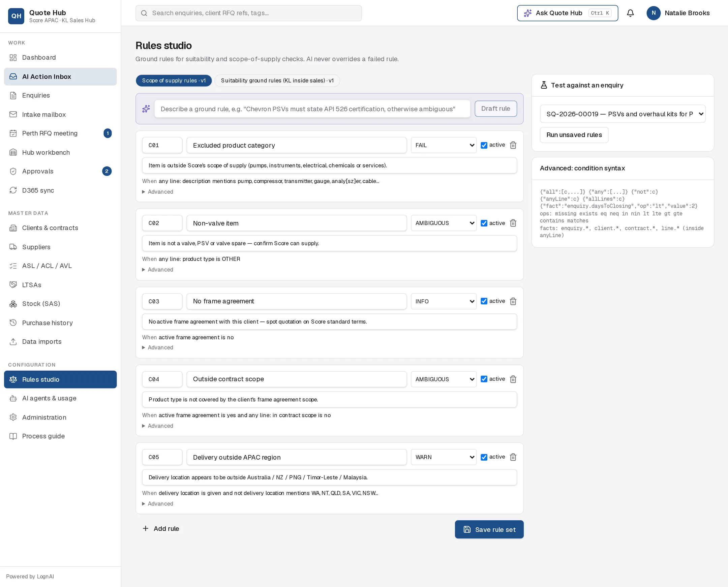The height and width of the screenshot is (587, 728).
Task: Open Purchase history page
Action: point(60,323)
